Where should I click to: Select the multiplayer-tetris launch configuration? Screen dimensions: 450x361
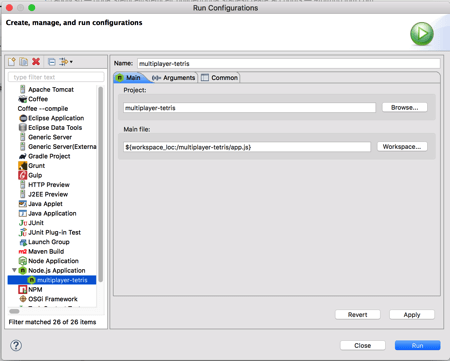[x=52, y=280]
